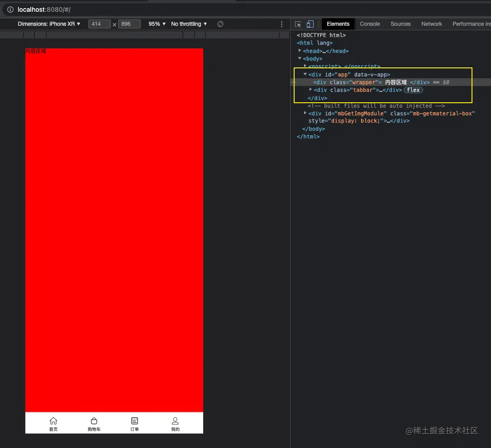Click the width field showing 414
The image size is (491, 448).
[x=99, y=24]
